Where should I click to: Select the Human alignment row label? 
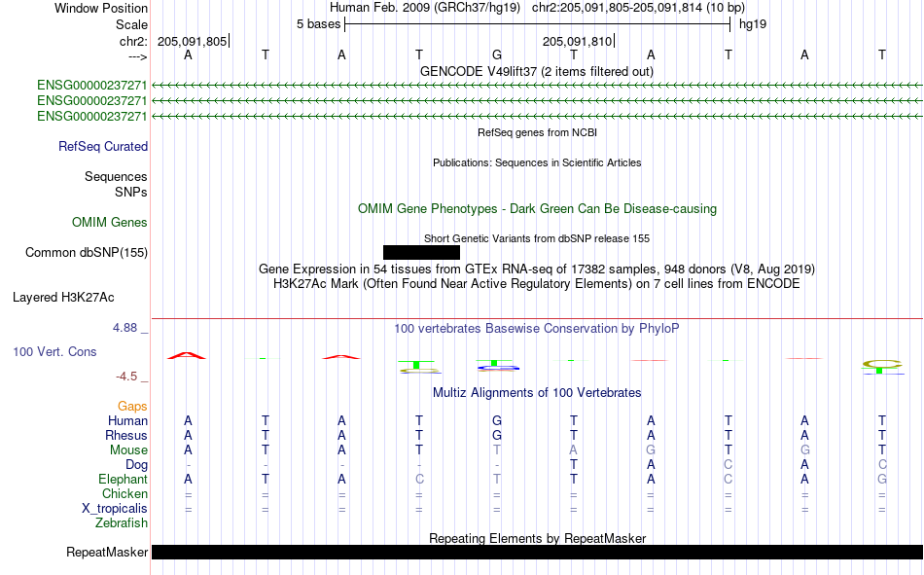coord(127,420)
